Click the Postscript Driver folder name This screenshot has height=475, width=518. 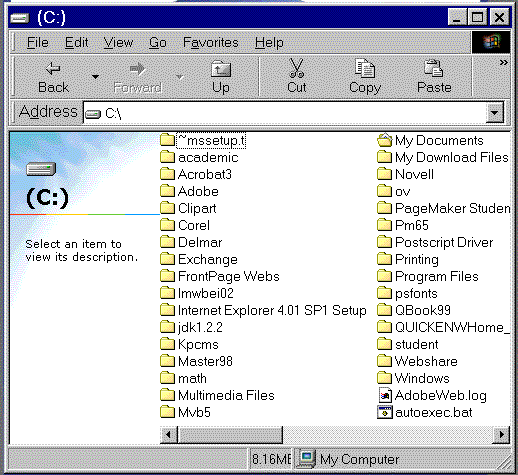(x=444, y=242)
